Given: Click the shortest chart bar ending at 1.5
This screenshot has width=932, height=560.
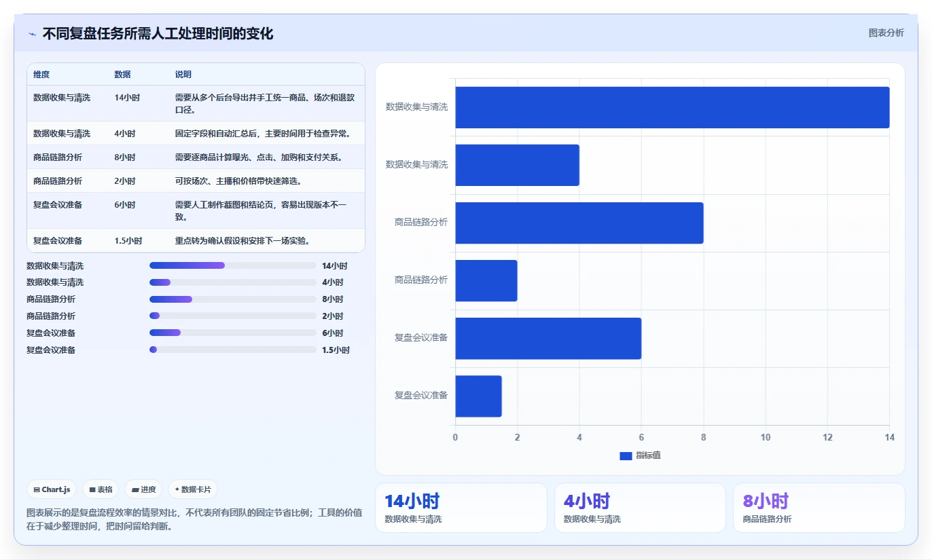Looking at the screenshot, I should click(478, 396).
